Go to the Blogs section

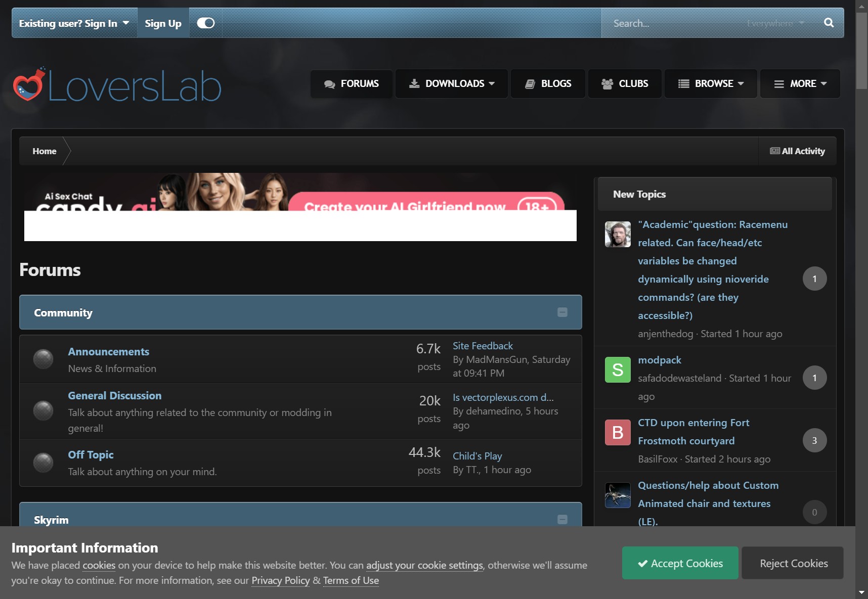point(548,84)
